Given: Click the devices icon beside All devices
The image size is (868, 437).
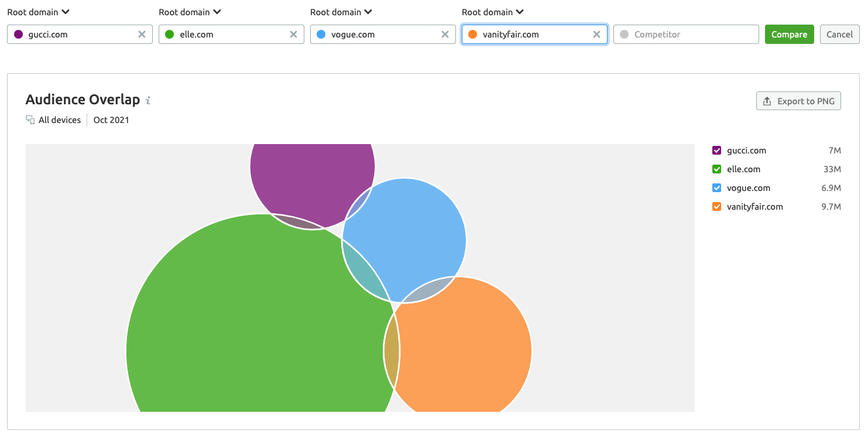Looking at the screenshot, I should click(x=30, y=120).
